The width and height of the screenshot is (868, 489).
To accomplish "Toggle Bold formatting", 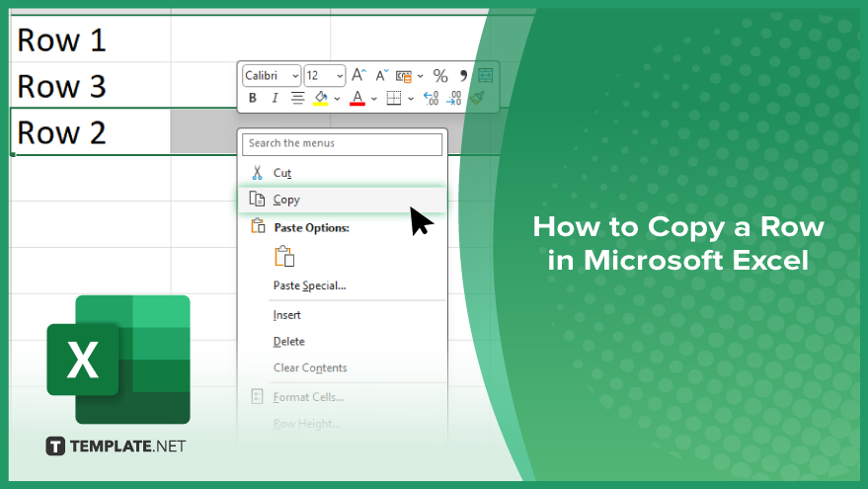I will click(x=253, y=99).
